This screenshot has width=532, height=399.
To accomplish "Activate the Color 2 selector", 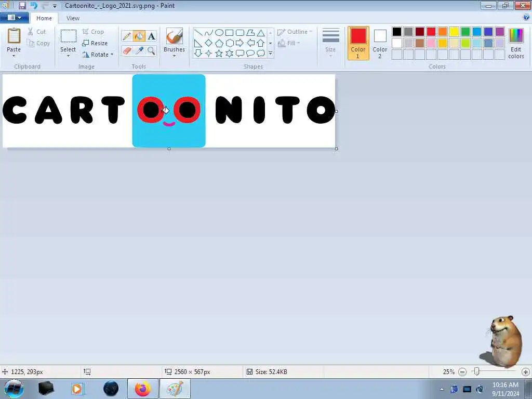I will [380, 44].
